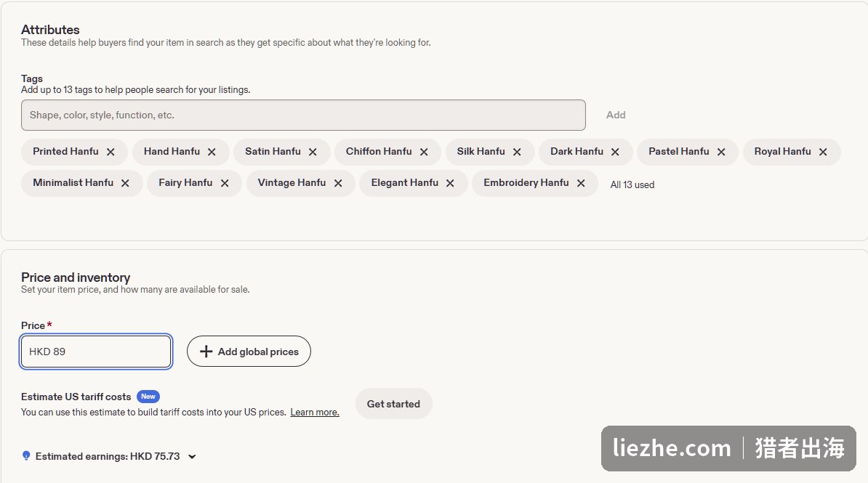
Task: Remove the Fairy Hanfu tag
Action: (x=225, y=183)
